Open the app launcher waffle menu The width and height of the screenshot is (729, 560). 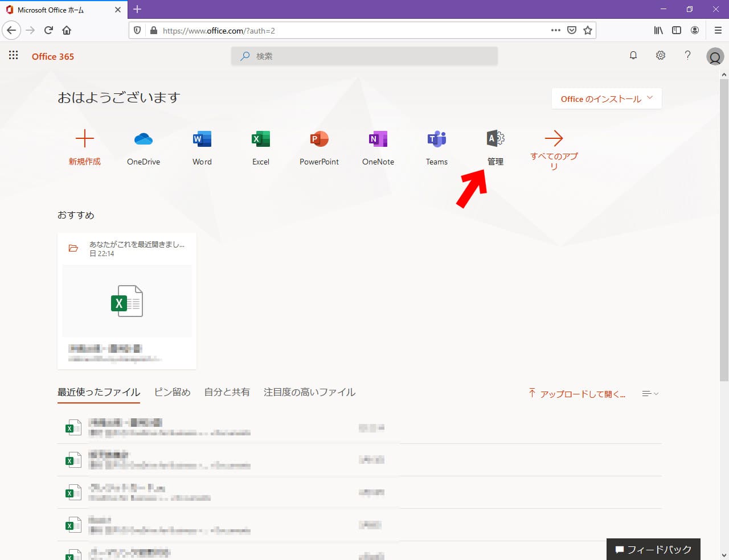tap(14, 55)
